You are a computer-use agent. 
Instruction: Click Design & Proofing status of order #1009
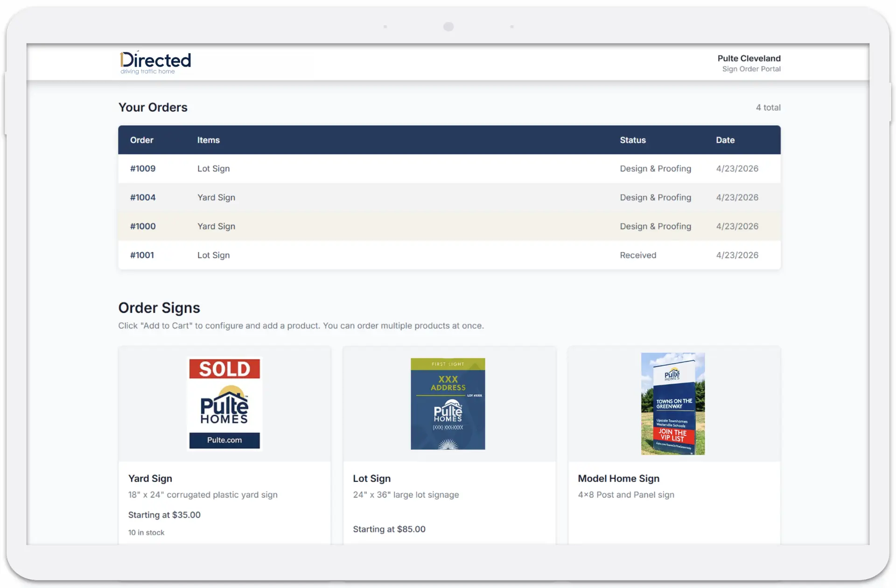pos(655,169)
